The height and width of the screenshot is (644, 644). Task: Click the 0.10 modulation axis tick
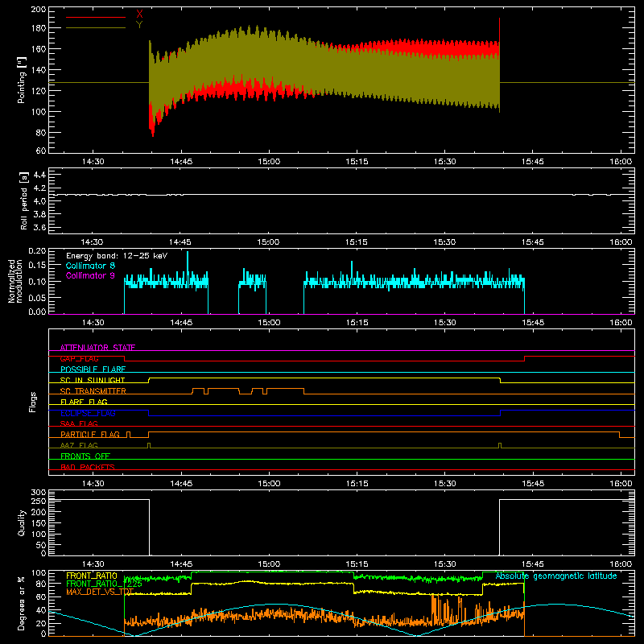pos(37,282)
